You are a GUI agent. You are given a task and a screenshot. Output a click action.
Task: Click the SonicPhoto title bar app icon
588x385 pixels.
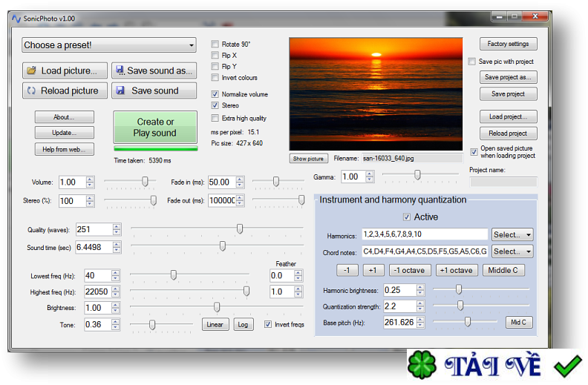click(x=16, y=18)
